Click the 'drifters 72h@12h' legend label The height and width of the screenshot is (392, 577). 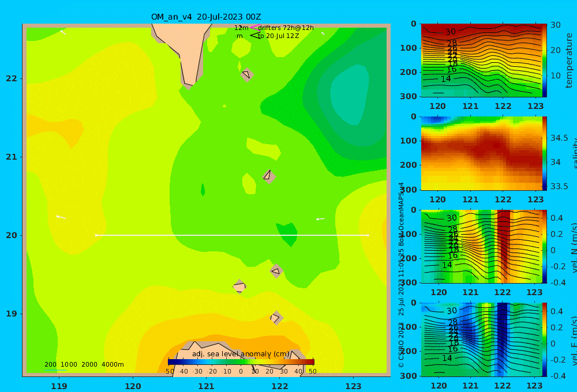286,28
